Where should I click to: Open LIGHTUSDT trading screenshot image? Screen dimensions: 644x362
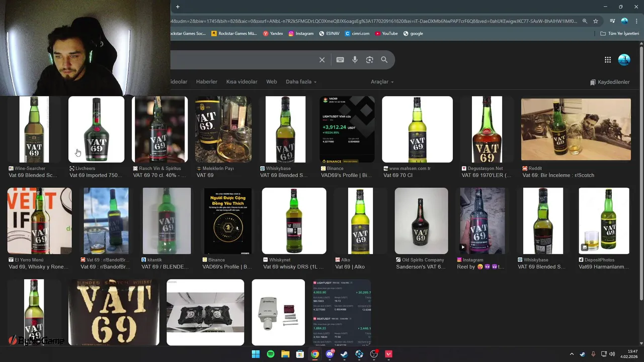click(342, 312)
